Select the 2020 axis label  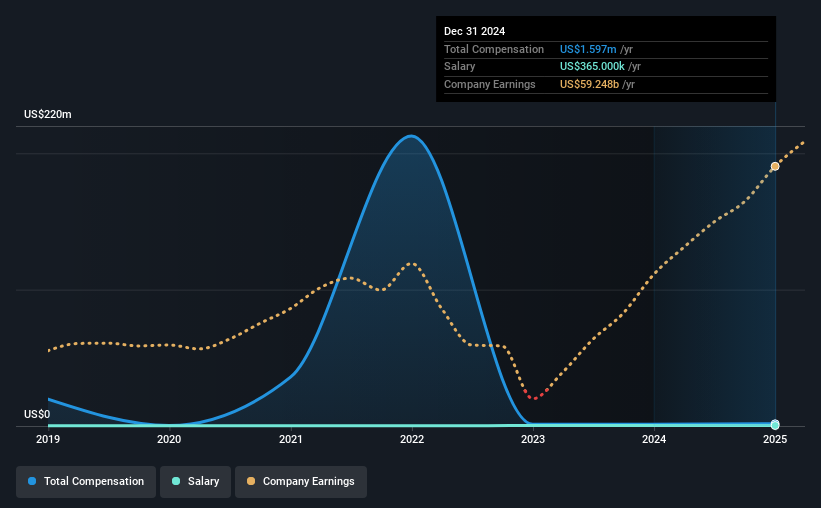pos(169,439)
